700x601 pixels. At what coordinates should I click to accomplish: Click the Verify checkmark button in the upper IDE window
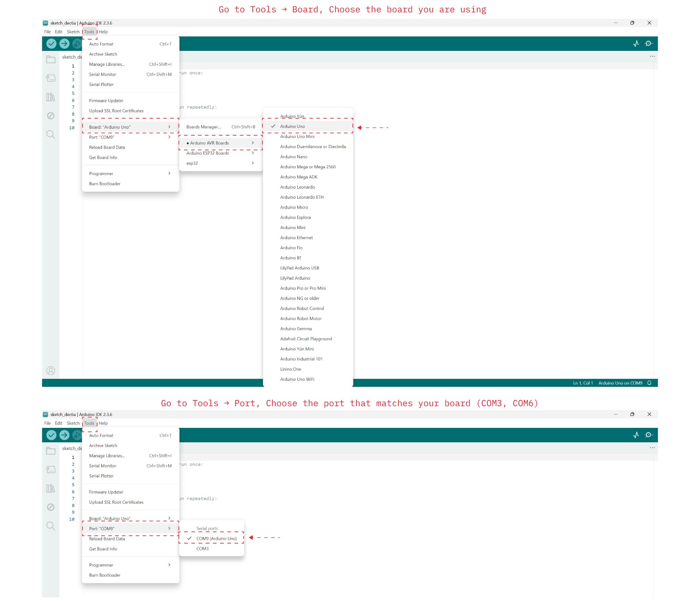[x=51, y=44]
